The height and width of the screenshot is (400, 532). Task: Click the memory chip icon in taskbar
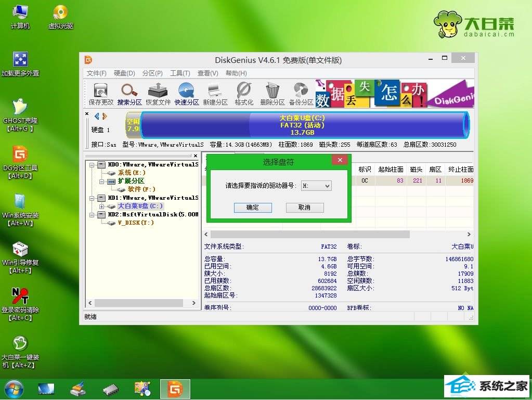pos(111,390)
